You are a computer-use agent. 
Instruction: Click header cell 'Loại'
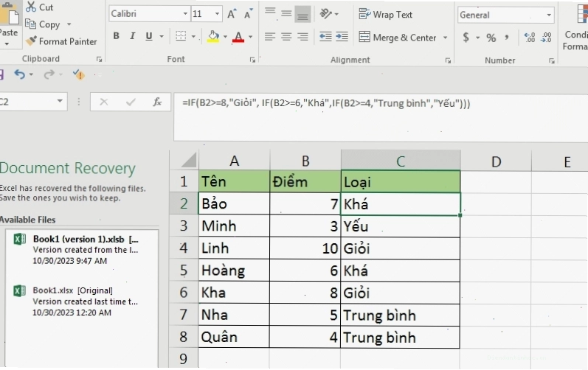[x=400, y=181]
